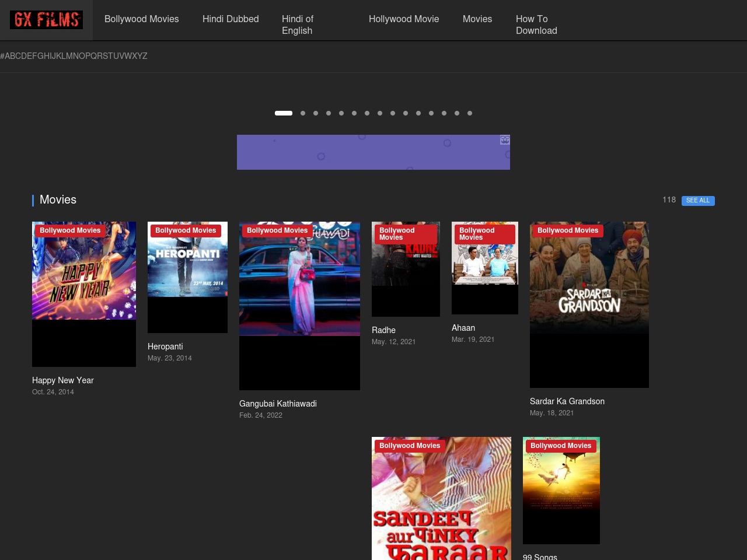Open the Hindi Dubbed menu item
Viewport: 747px width, 560px height.
tap(231, 19)
